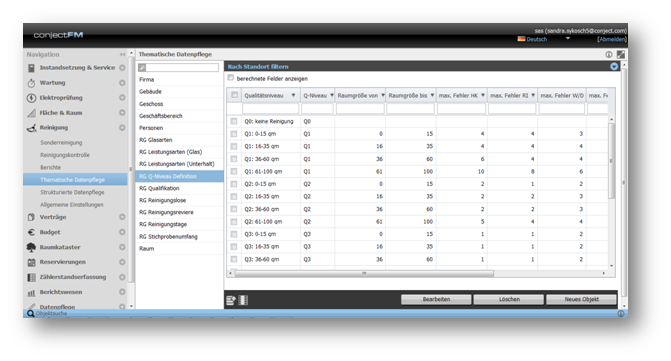Click the Abmelden logout link
Viewport: 671px width, 361px height.
coord(612,39)
